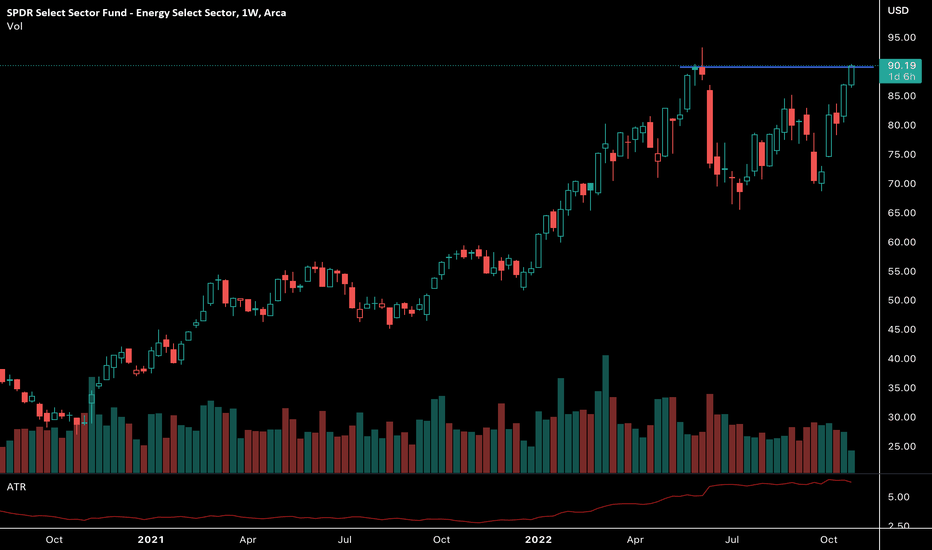Image resolution: width=932 pixels, height=550 pixels.
Task: Click the 45.00 price axis label
Action: tap(902, 329)
